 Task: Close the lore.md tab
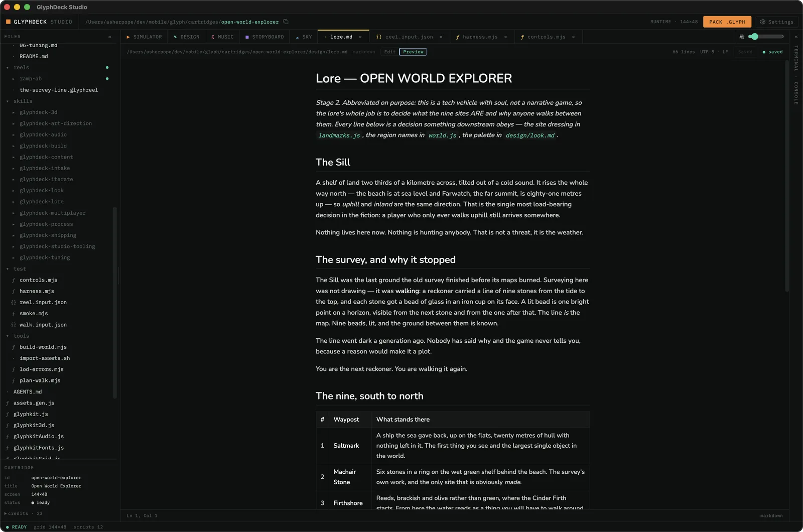360,37
